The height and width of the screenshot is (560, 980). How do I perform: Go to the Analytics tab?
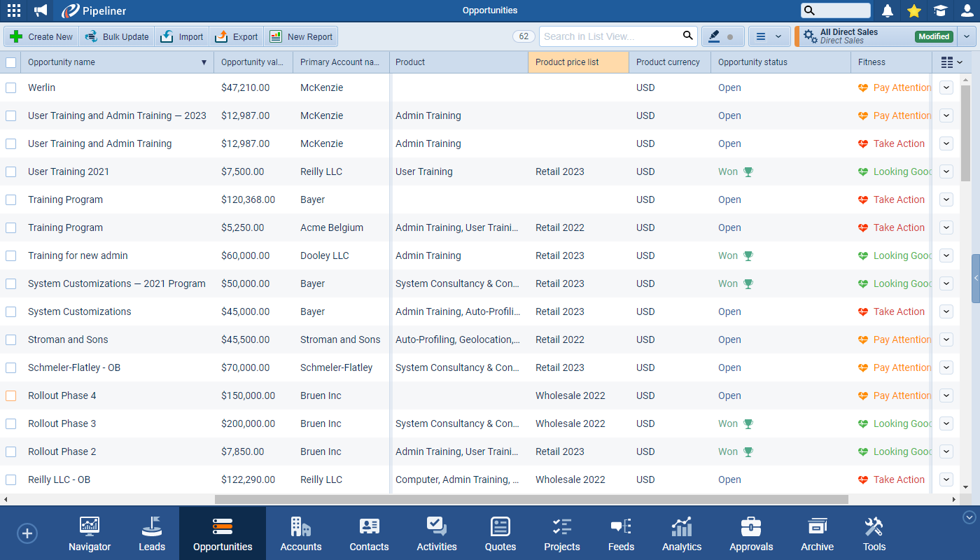tap(682, 533)
